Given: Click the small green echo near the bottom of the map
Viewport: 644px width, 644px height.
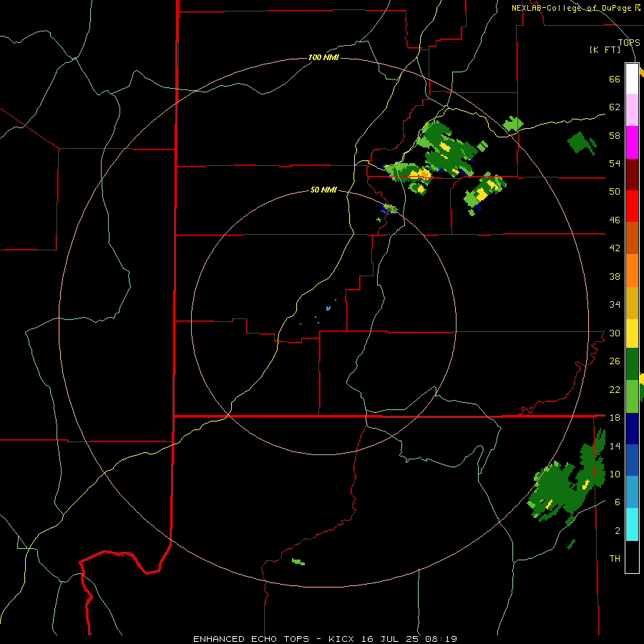Looking at the screenshot, I should pyautogui.click(x=298, y=562).
